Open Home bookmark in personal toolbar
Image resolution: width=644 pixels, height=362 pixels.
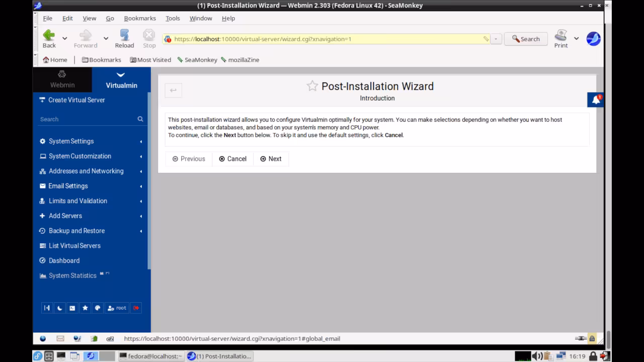(x=55, y=60)
